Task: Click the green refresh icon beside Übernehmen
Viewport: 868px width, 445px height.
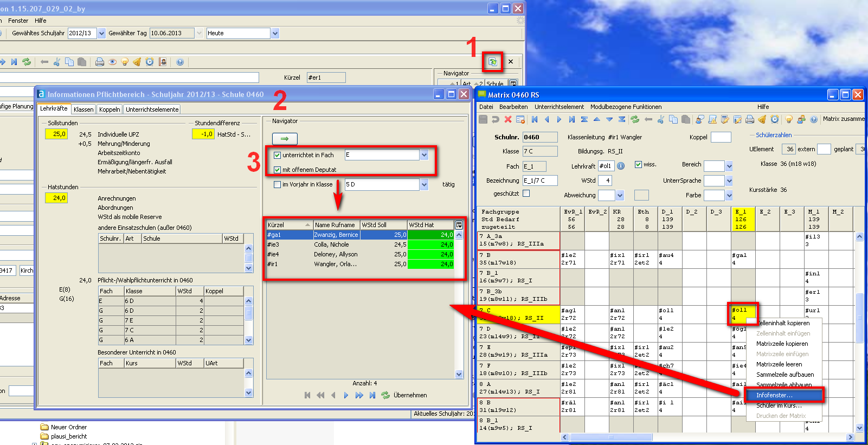Action: tap(385, 395)
